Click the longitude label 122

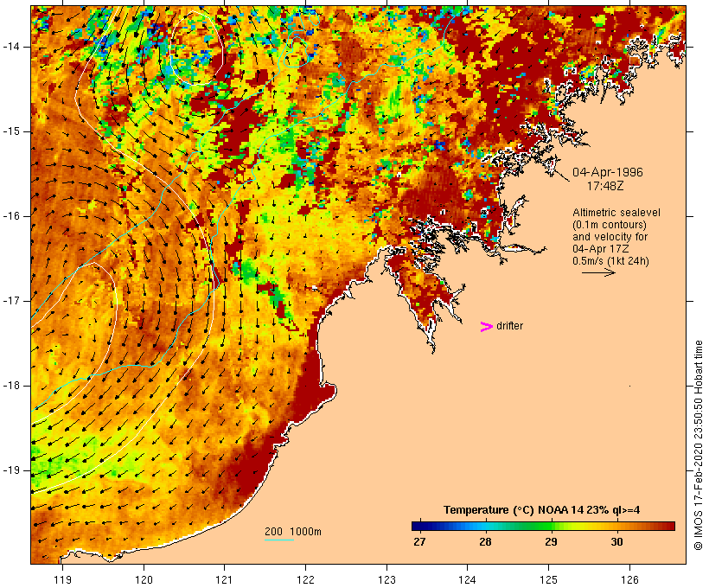point(306,579)
